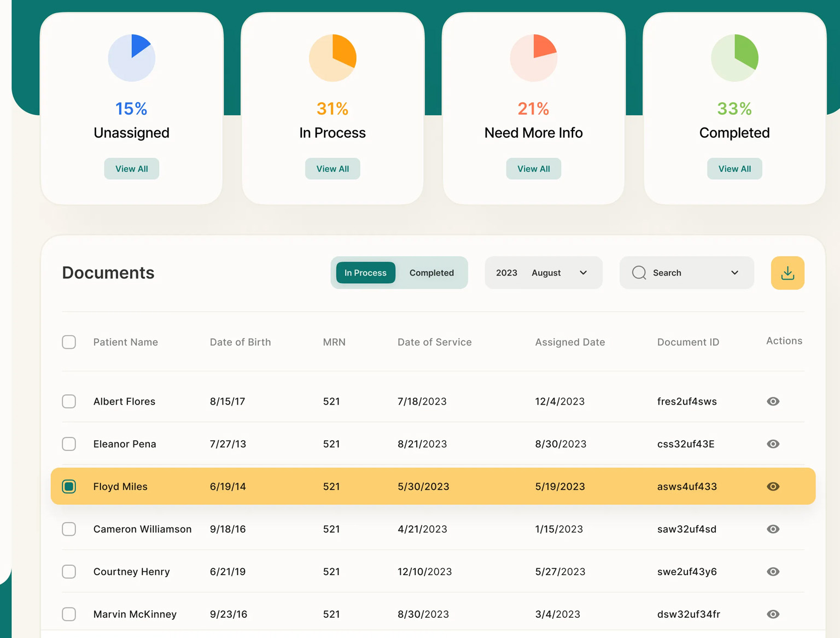The width and height of the screenshot is (840, 638).
Task: Click the 33% Completed percentage
Action: coord(734,109)
